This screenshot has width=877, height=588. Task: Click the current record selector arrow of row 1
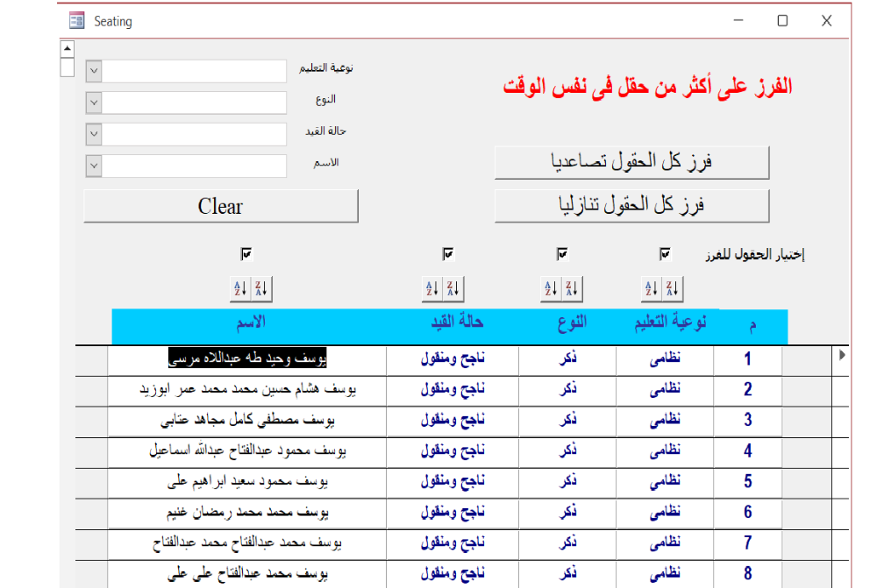pyautogui.click(x=841, y=355)
